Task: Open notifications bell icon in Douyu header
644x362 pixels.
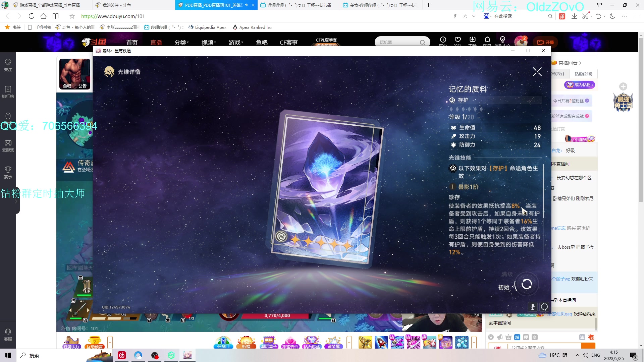Action: pos(487,40)
